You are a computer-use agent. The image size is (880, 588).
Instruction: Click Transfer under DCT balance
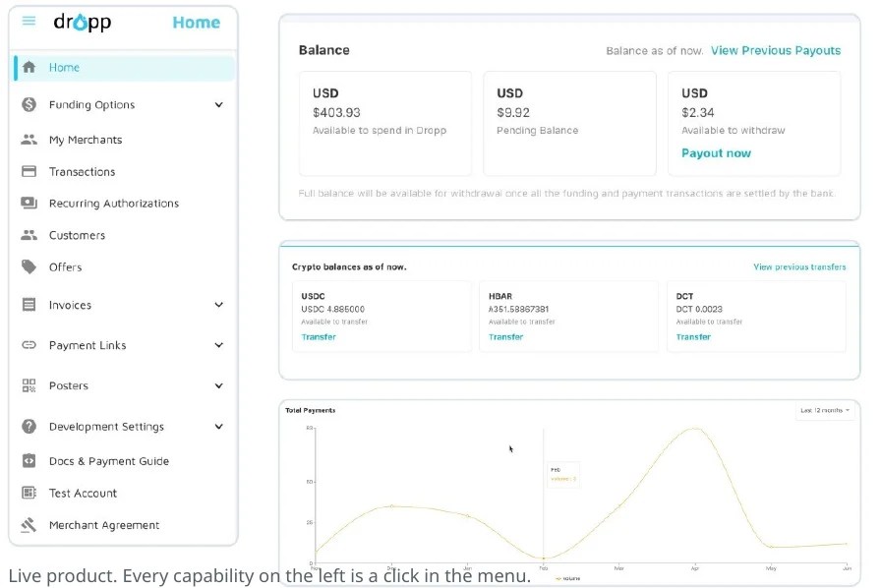[693, 336]
